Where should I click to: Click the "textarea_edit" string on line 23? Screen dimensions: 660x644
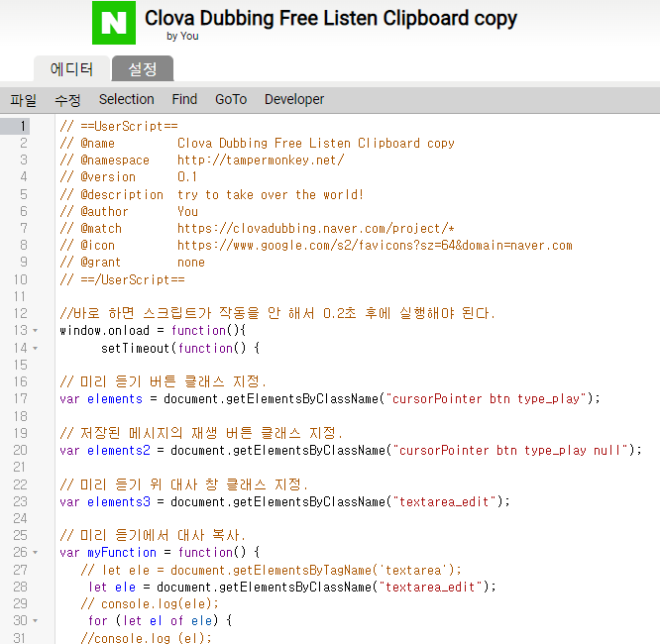point(444,501)
